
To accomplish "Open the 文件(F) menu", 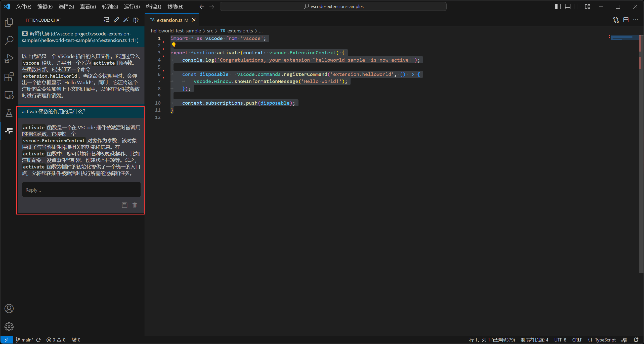I will pyautogui.click(x=24, y=7).
